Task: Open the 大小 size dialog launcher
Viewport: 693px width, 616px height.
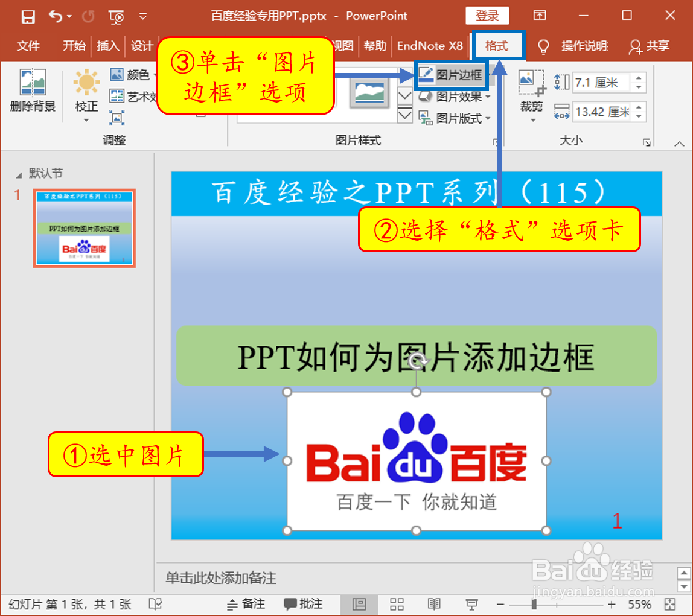Action: pos(647,142)
